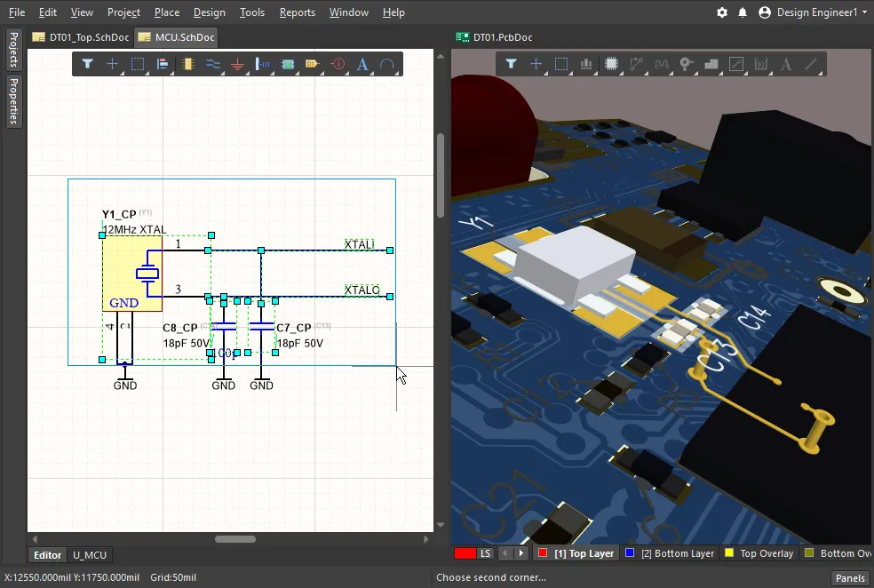The image size is (874, 588).
Task: Open the Place menu
Action: [167, 12]
